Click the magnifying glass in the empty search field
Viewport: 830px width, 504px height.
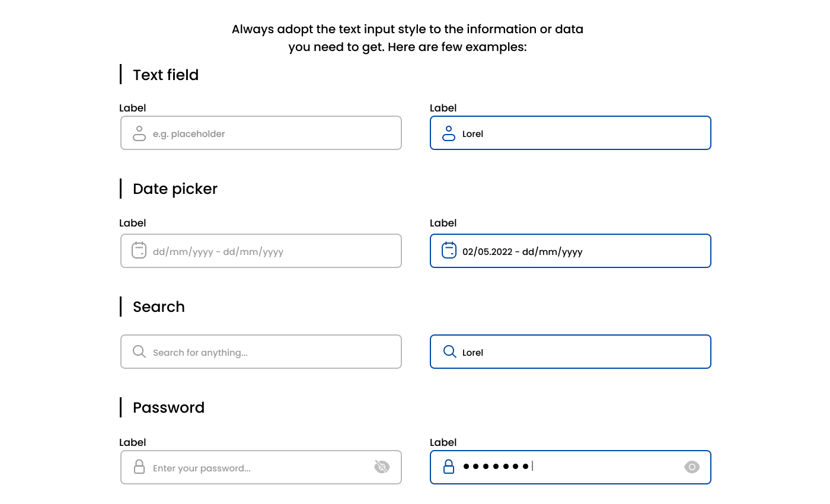pos(139,352)
